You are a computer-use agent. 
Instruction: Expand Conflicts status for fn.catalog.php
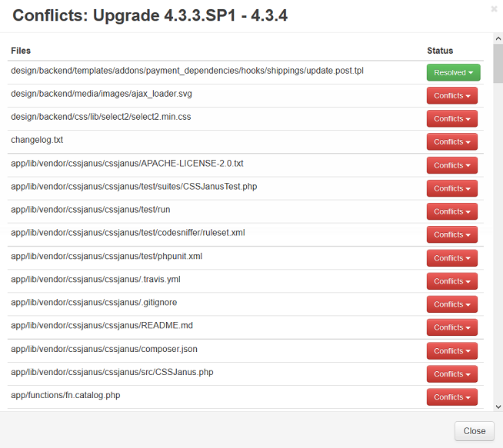click(452, 397)
